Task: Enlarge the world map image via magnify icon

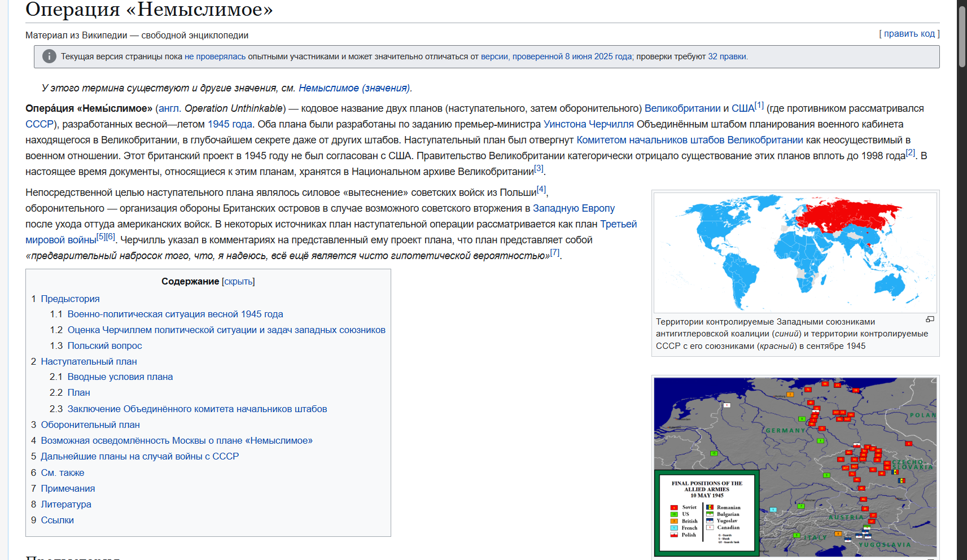Action: click(x=930, y=320)
